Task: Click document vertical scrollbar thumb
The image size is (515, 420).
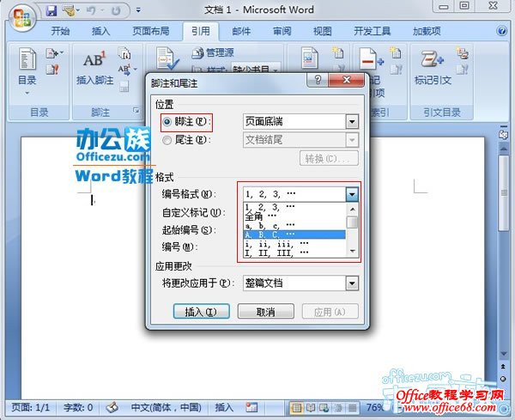Action: pos(504,193)
